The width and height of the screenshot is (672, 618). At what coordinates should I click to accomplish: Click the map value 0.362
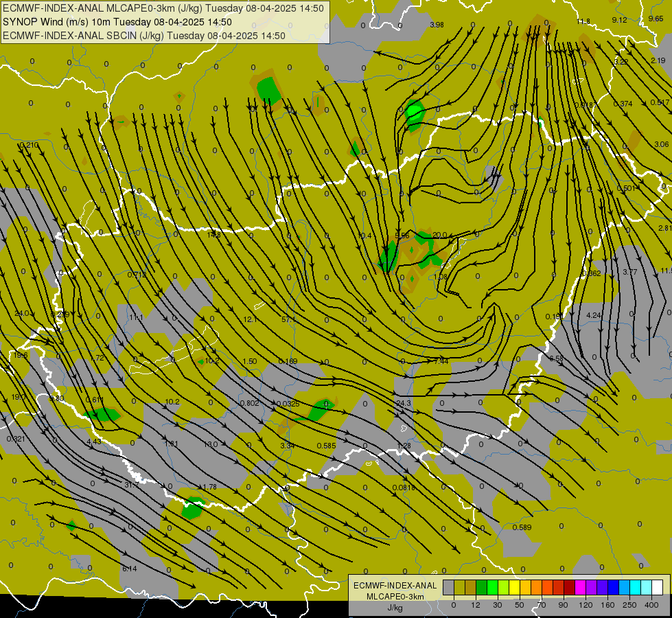point(592,273)
